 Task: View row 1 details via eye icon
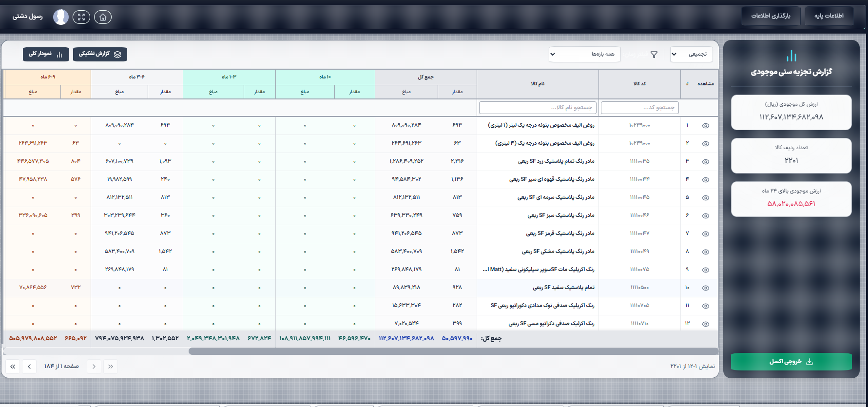(705, 126)
